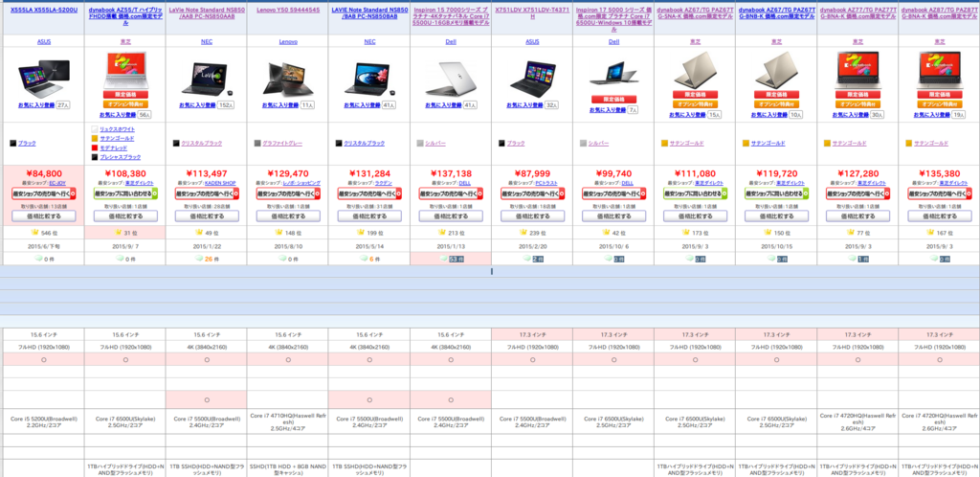Open X751LDV X751LDV-T4371H product title link

(532, 13)
